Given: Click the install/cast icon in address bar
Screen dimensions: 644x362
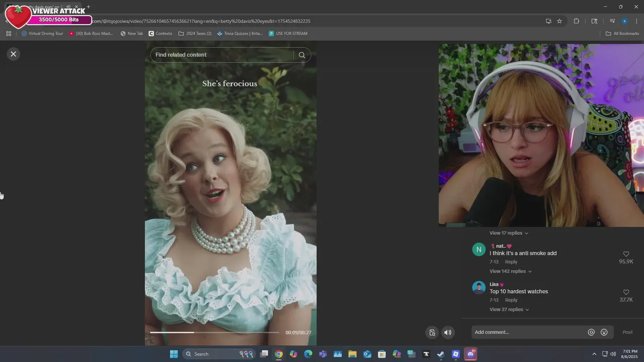Looking at the screenshot, I should tap(548, 21).
